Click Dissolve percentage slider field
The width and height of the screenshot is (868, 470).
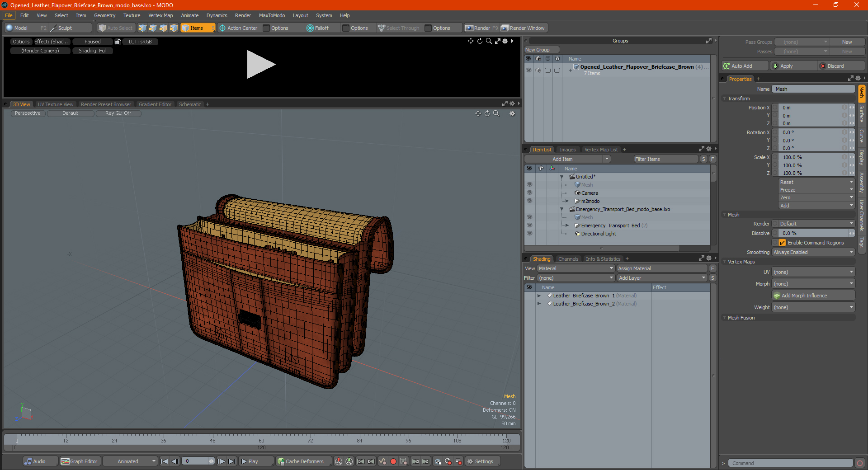pyautogui.click(x=813, y=233)
